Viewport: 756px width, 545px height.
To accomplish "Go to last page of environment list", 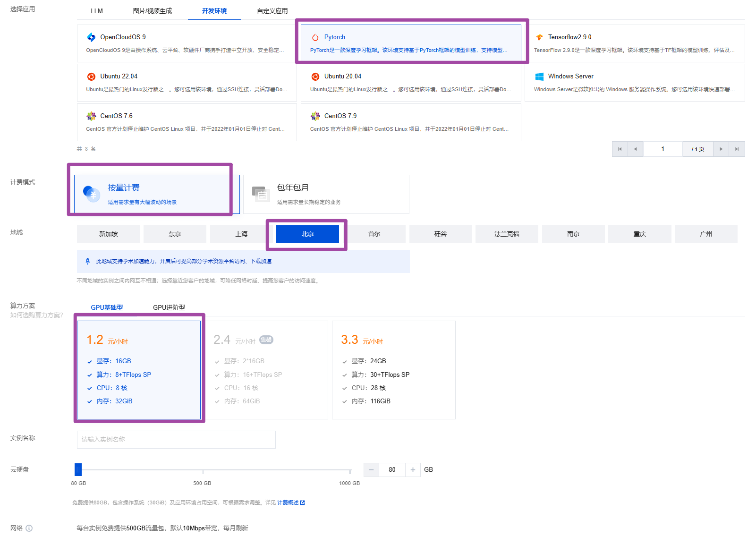I will tap(737, 149).
